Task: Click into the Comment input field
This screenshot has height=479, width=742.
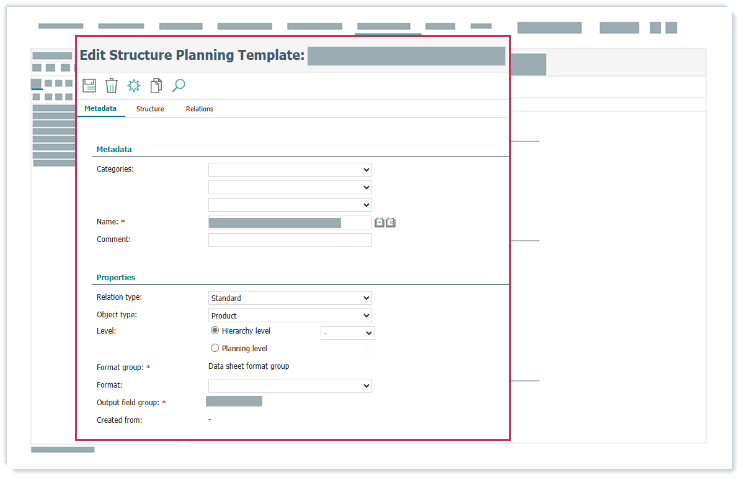Action: pos(289,240)
